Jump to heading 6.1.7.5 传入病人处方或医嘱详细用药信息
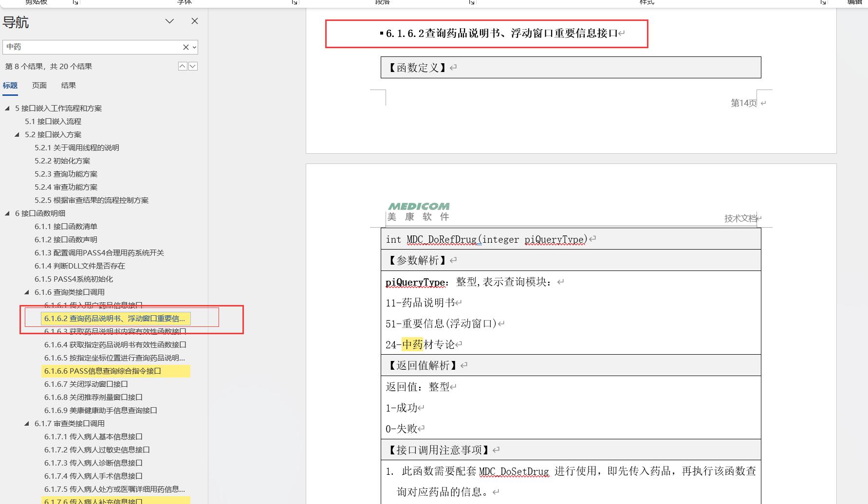The image size is (868, 504). click(x=115, y=489)
